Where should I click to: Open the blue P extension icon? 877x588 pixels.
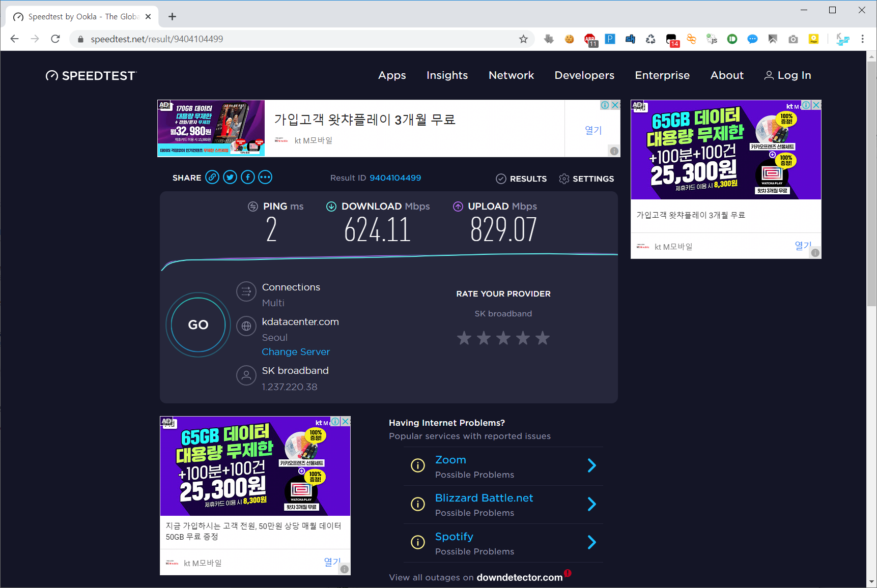[610, 39]
